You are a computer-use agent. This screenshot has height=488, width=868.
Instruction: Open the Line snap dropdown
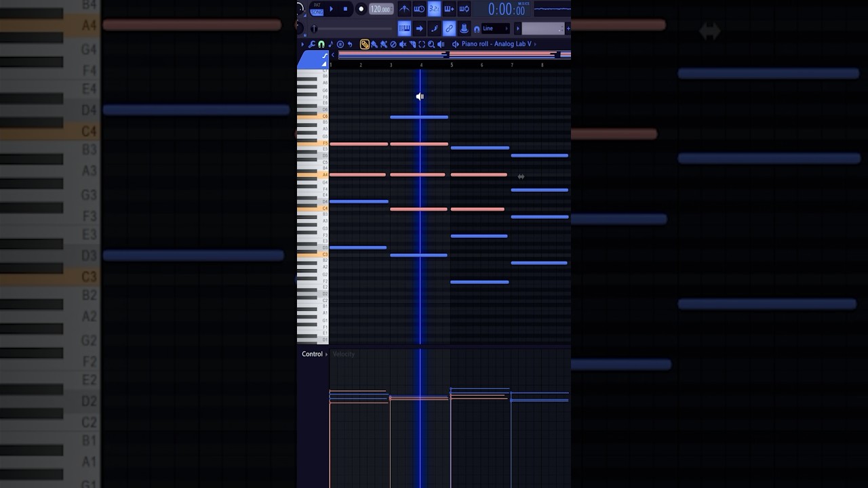[496, 28]
